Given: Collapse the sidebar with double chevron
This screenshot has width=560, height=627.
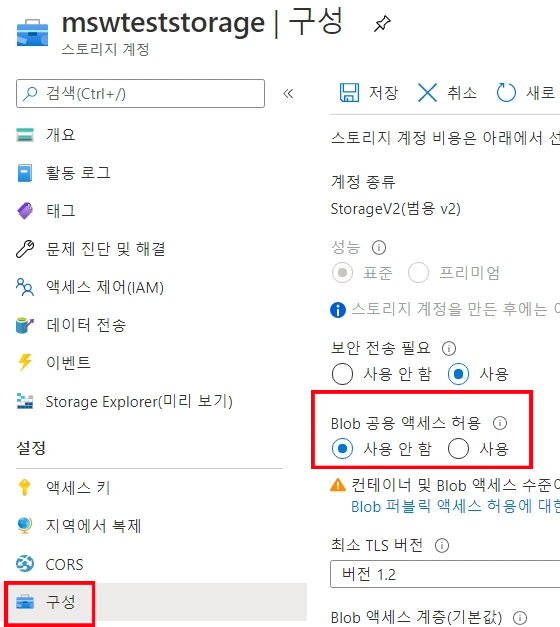Looking at the screenshot, I should 288,94.
